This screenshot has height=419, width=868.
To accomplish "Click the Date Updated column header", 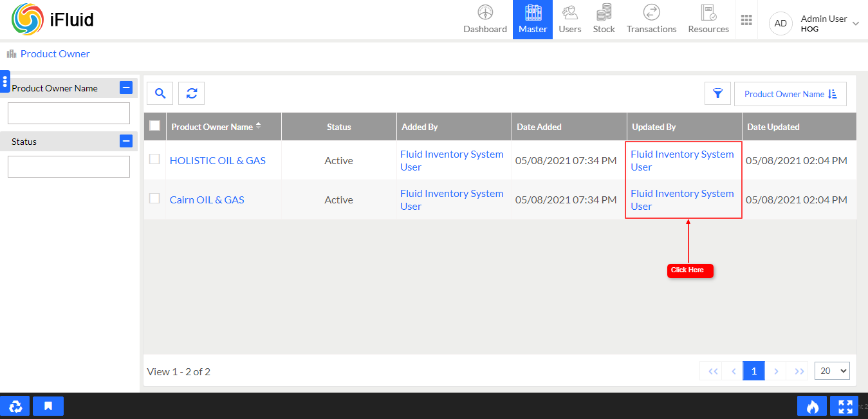I will pyautogui.click(x=799, y=127).
